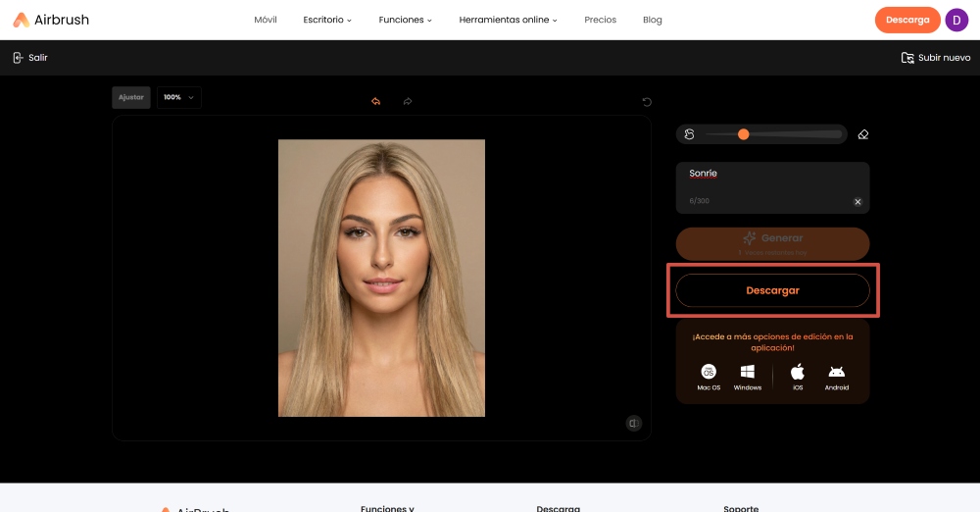Click the woman portrait image
This screenshot has height=512, width=980.
pyautogui.click(x=381, y=278)
